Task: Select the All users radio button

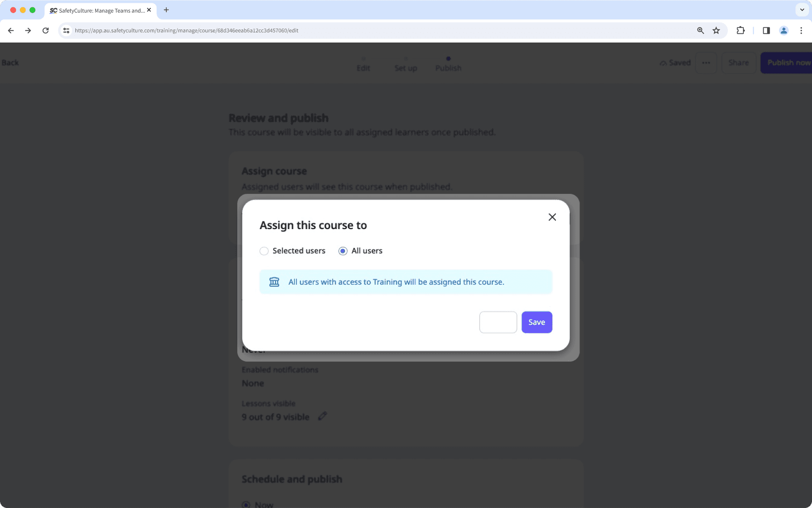Action: click(343, 251)
